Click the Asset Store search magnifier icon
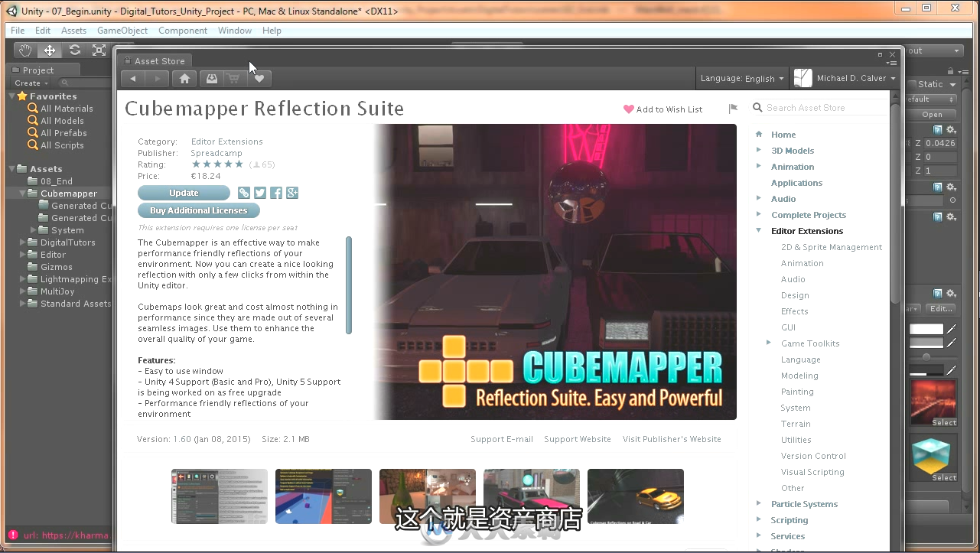Screen dimensions: 980x553 [x=757, y=108]
